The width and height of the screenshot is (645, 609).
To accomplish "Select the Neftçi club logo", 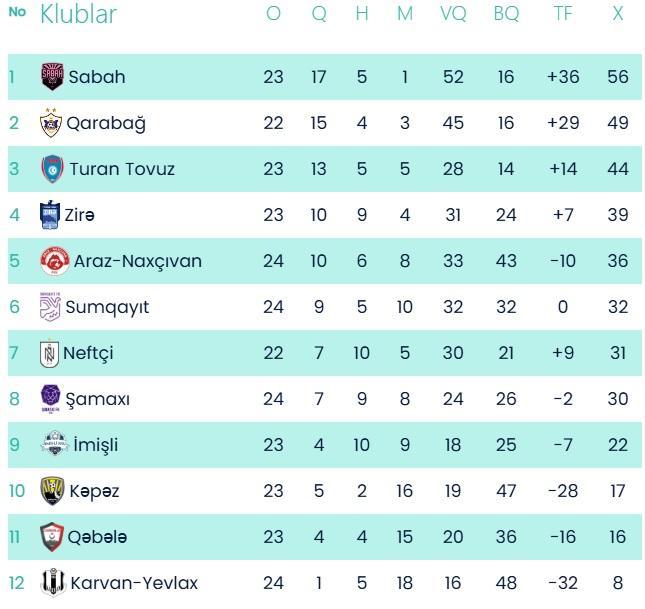I will point(49,353).
